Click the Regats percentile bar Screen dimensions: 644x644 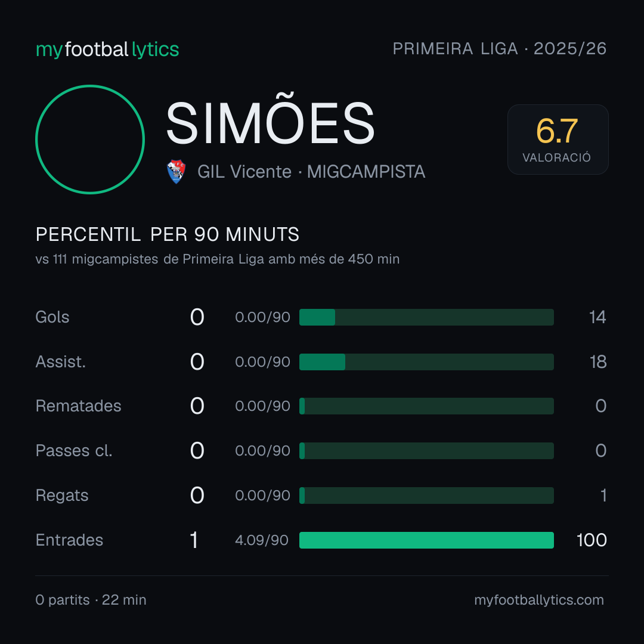click(x=426, y=496)
